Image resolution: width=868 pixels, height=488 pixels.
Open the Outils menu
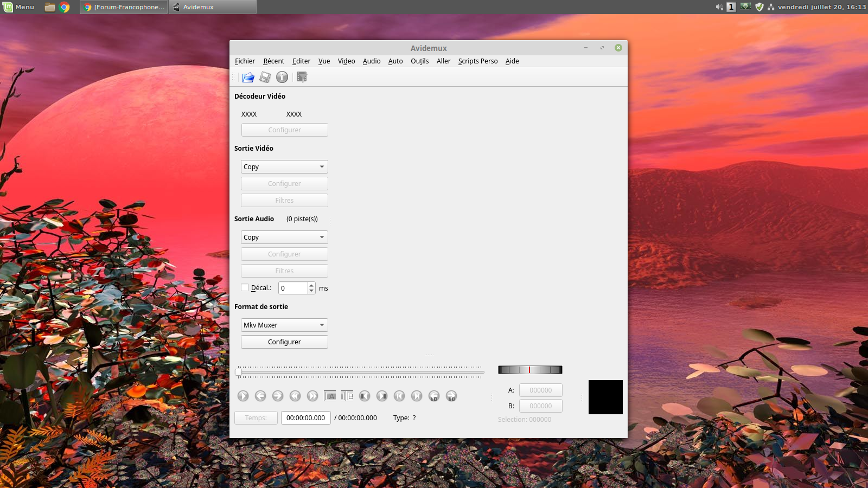click(419, 61)
